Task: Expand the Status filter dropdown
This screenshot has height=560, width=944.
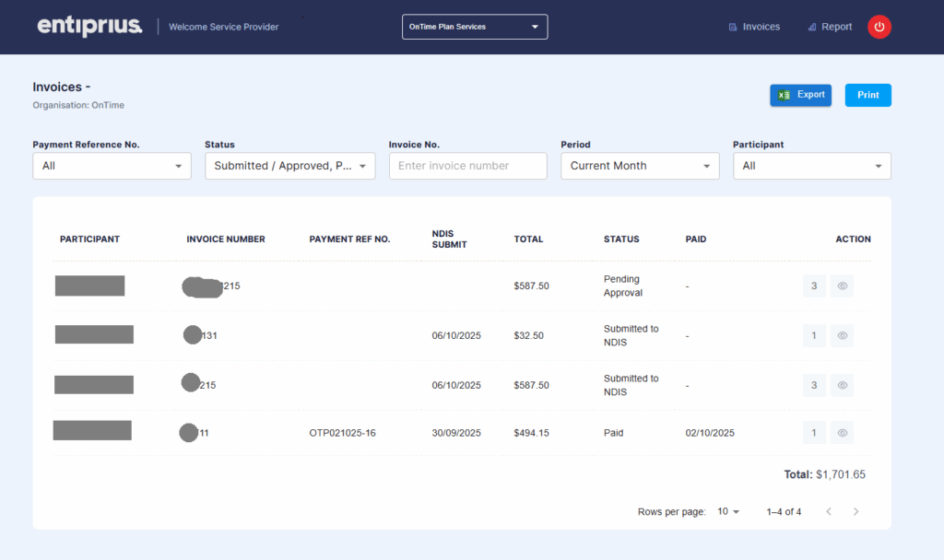Action: pos(289,166)
